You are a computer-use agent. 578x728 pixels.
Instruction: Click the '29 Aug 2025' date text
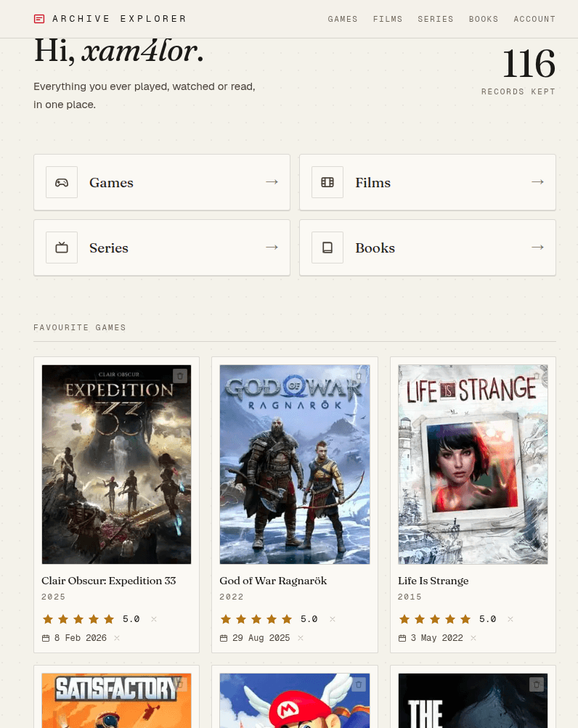pyautogui.click(x=261, y=638)
